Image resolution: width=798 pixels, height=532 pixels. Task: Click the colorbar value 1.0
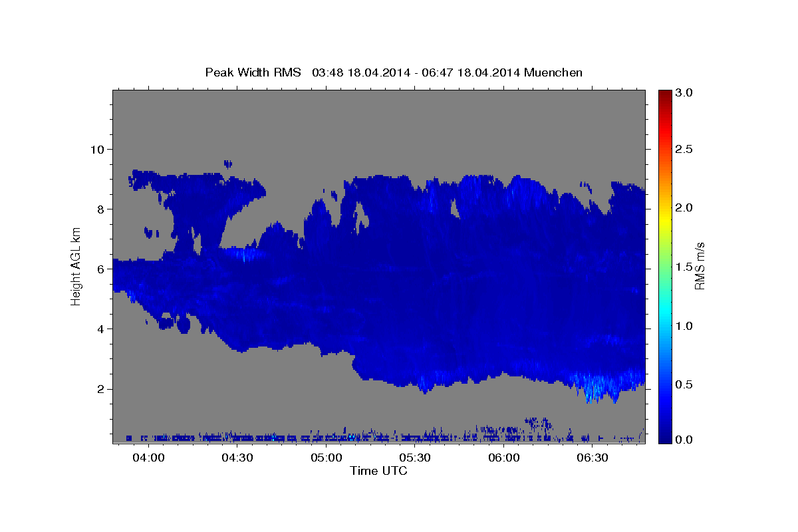685,326
